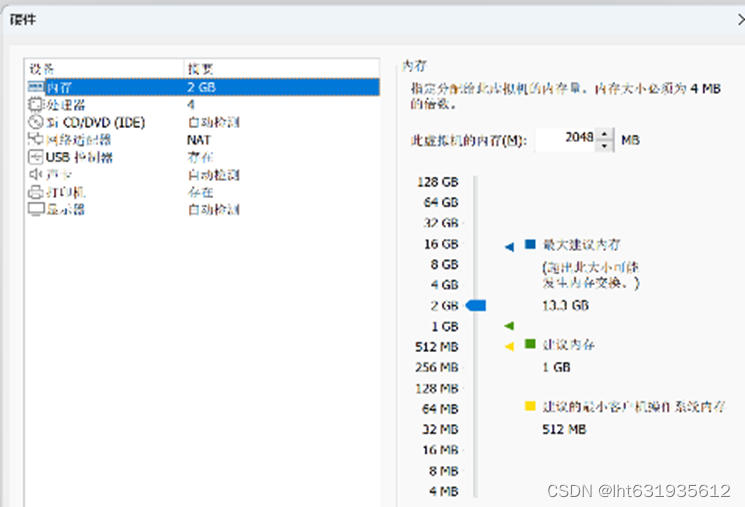Click the 4 GB slider label

pyautogui.click(x=444, y=285)
